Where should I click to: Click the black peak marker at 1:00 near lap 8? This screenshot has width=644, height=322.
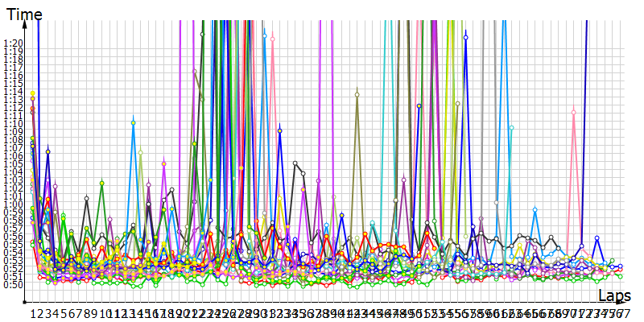click(87, 198)
